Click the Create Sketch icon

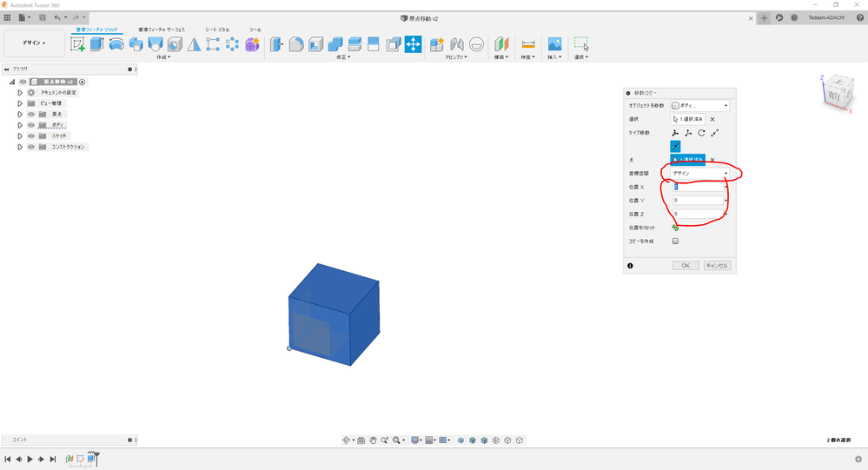(77, 44)
